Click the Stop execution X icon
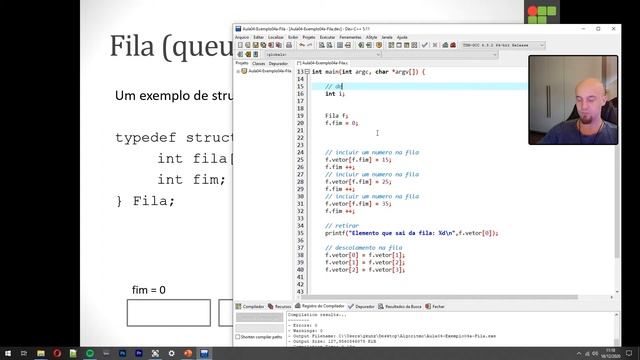This screenshot has height=360, width=640. 435,45
